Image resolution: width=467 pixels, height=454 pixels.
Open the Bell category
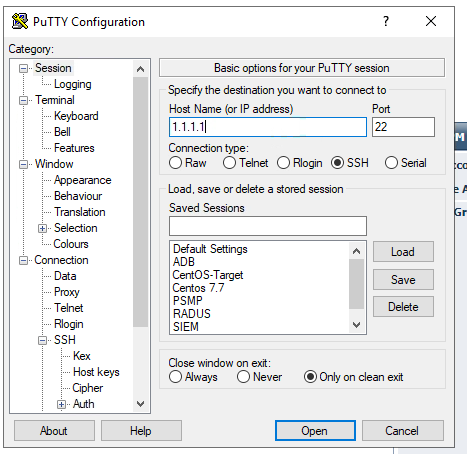coord(62,132)
